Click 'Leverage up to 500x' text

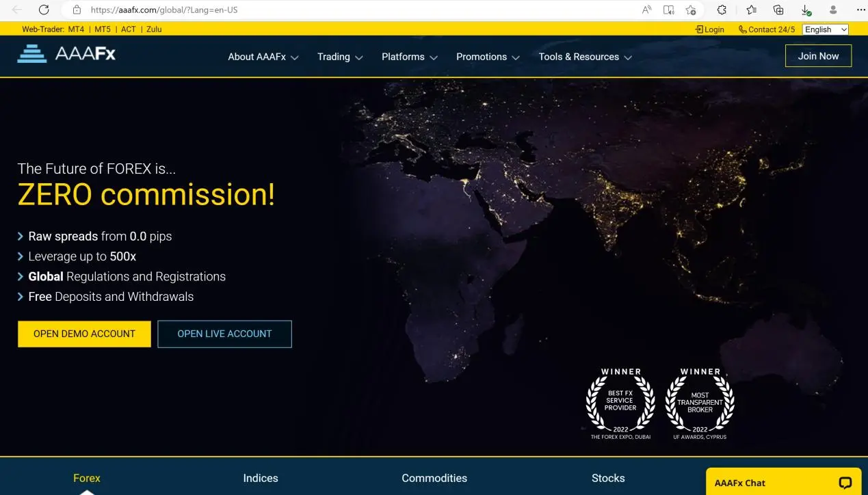click(x=82, y=256)
